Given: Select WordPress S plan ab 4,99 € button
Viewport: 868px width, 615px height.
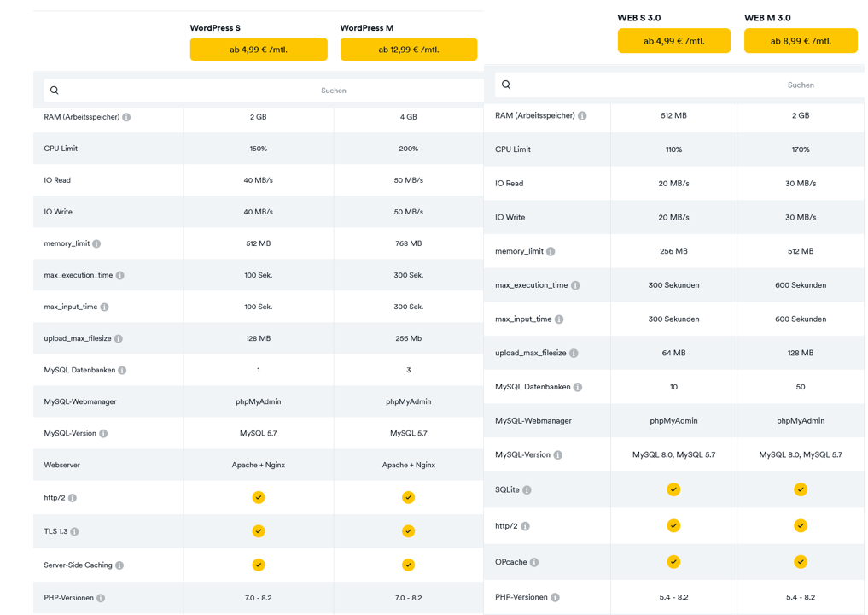Looking at the screenshot, I should tap(259, 50).
